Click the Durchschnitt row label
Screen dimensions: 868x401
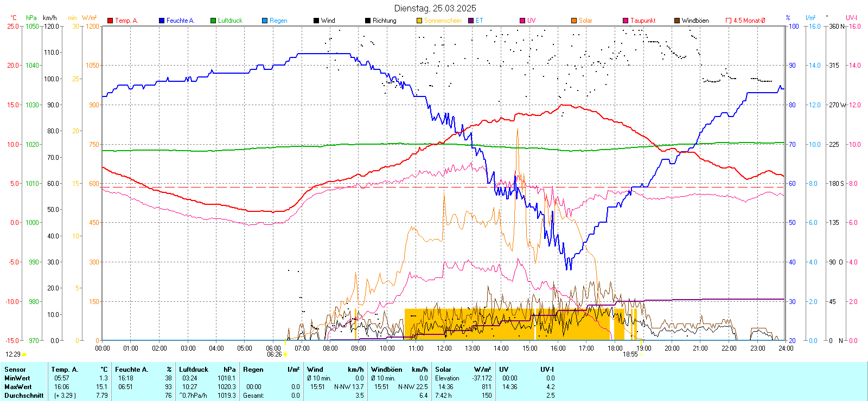pos(24,396)
